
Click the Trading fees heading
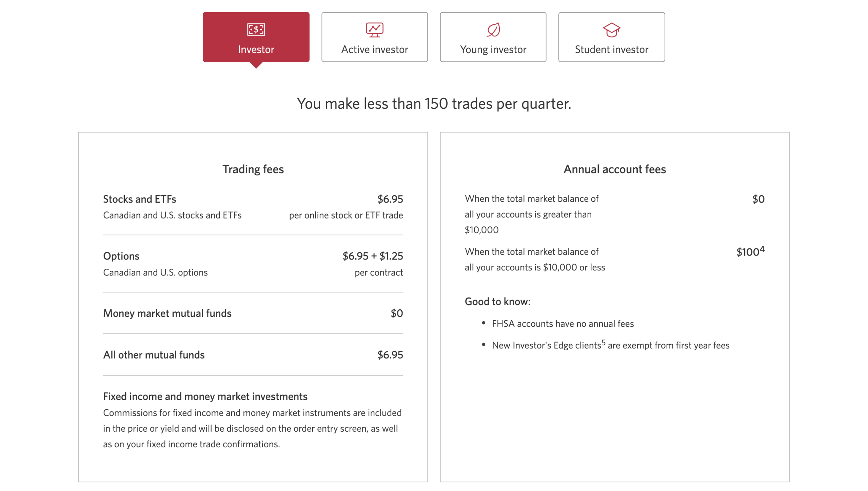[x=253, y=169]
